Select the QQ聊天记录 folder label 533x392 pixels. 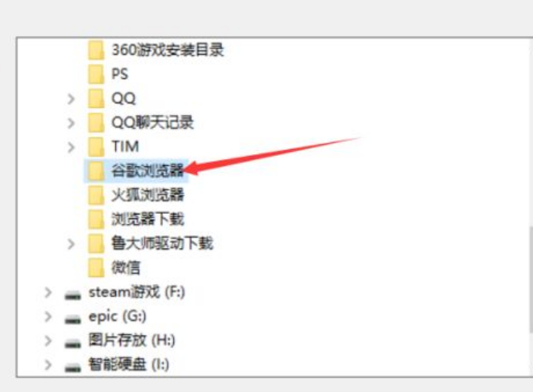(153, 122)
